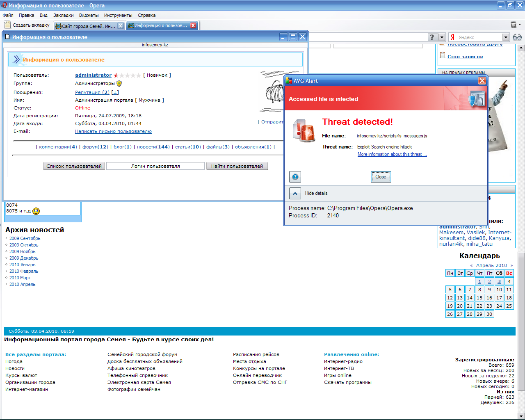Click the glasses view icon
The width and height of the screenshot is (525, 420).
(x=517, y=37)
